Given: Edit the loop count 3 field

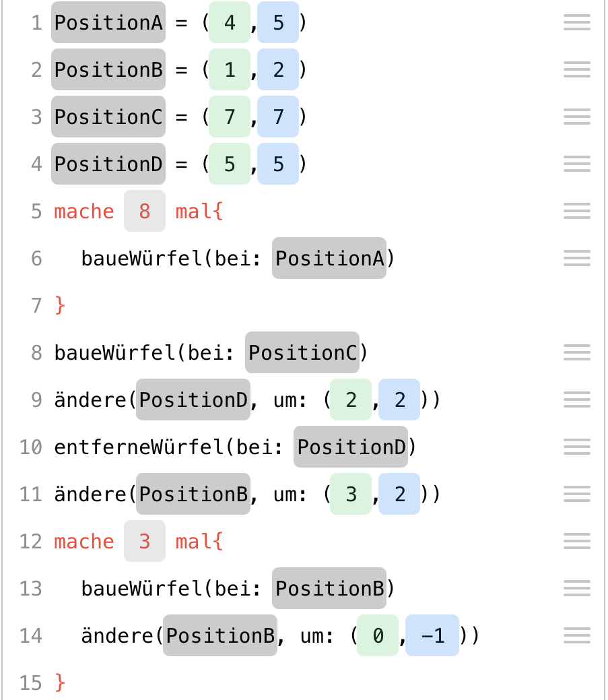Looking at the screenshot, I should pos(145,541).
